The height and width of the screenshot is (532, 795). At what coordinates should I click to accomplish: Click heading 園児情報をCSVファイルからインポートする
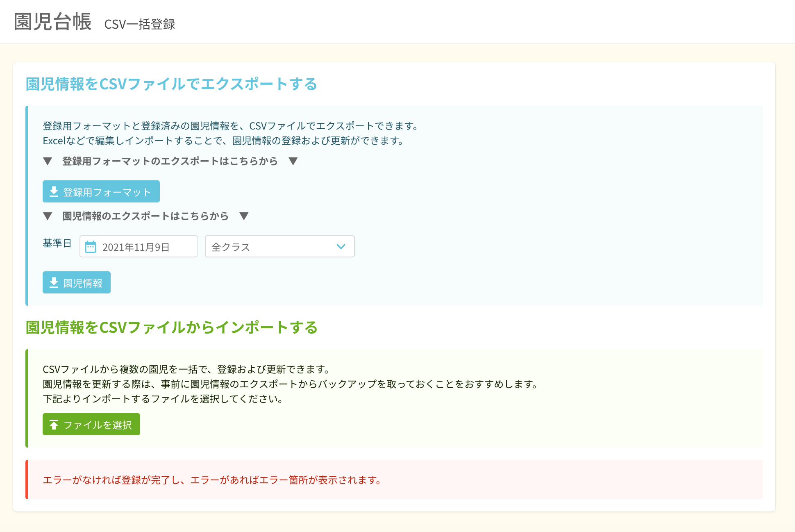(171, 327)
